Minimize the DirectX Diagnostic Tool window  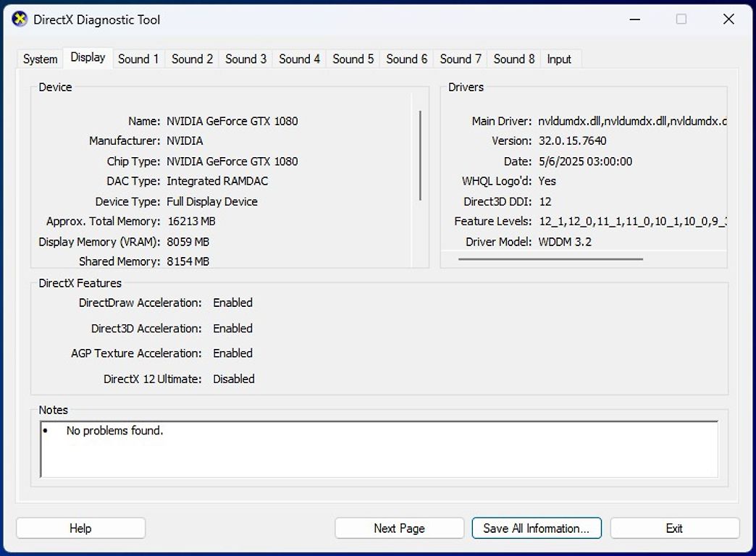click(x=635, y=20)
